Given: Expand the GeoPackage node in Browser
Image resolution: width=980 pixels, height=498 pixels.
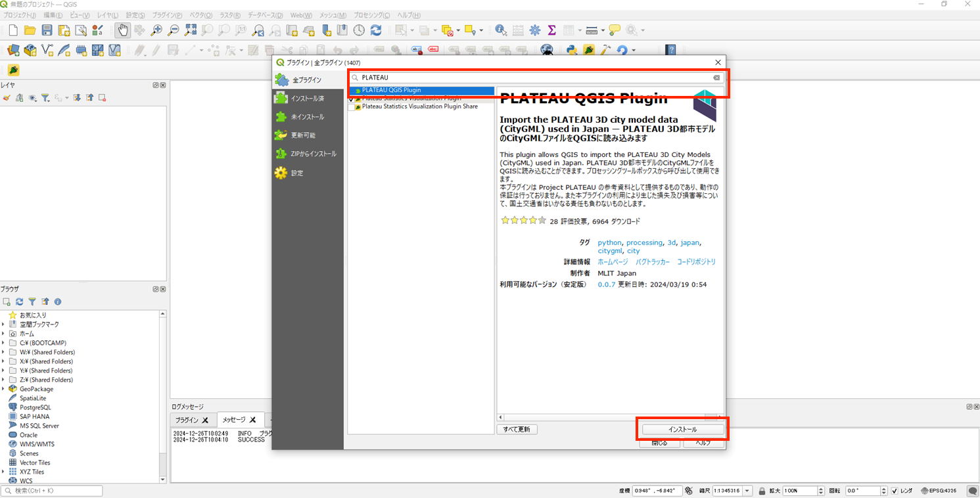Looking at the screenshot, I should coord(4,389).
